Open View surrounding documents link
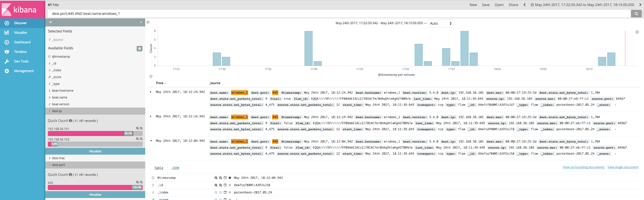The width and height of the screenshot is (644, 200). 583,167
